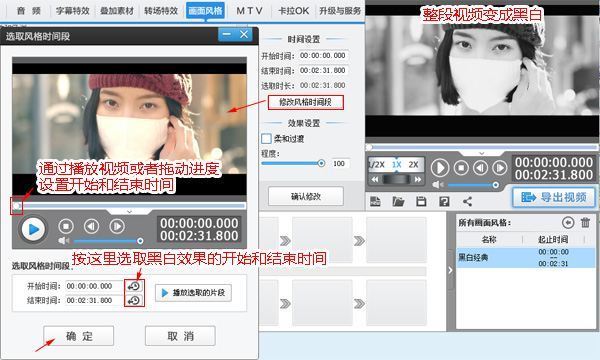The image size is (600, 360).
Task: Pick current time as 结束时间 with clock icon
Action: coord(134,301)
